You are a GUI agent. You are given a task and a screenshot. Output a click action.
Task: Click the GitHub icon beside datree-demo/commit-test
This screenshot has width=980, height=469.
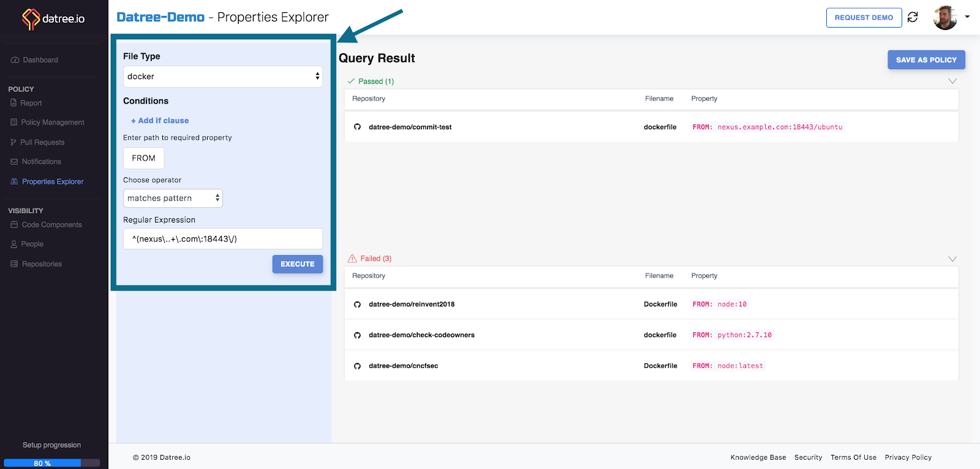(357, 127)
